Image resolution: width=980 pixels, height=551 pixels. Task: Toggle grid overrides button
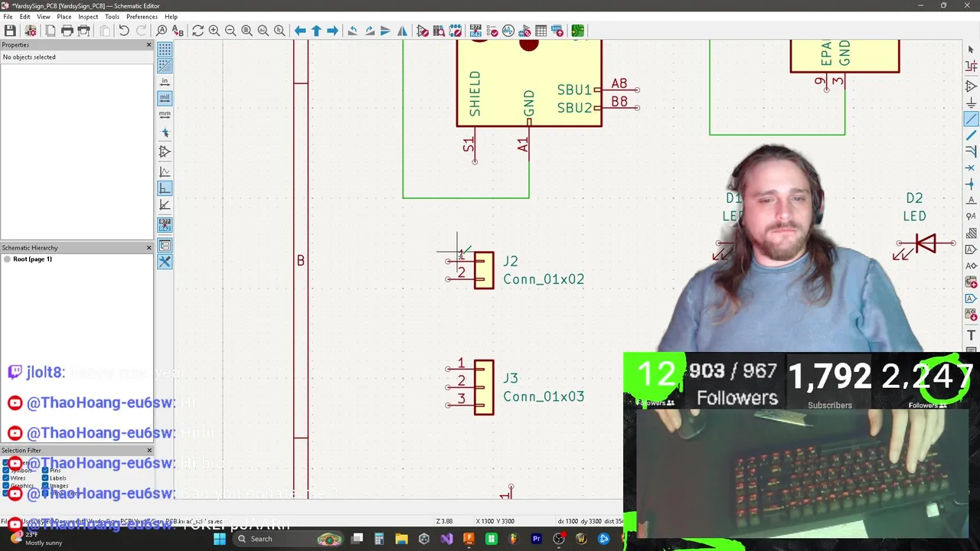click(x=165, y=66)
